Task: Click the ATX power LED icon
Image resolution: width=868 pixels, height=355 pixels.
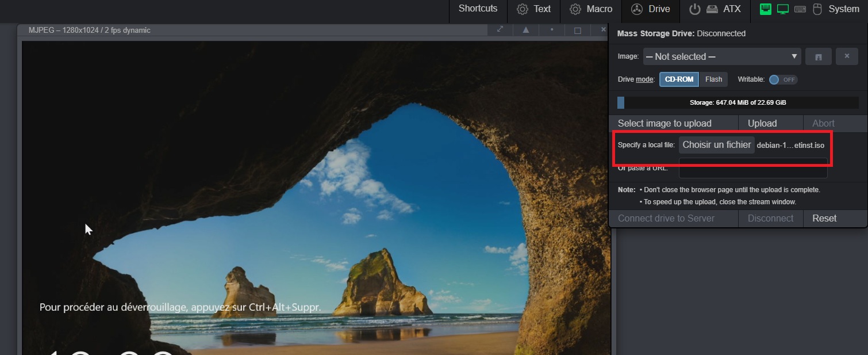Action: pyautogui.click(x=694, y=9)
